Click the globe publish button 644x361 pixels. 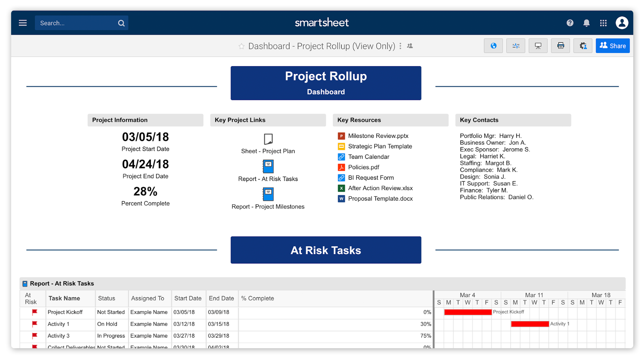pos(493,46)
